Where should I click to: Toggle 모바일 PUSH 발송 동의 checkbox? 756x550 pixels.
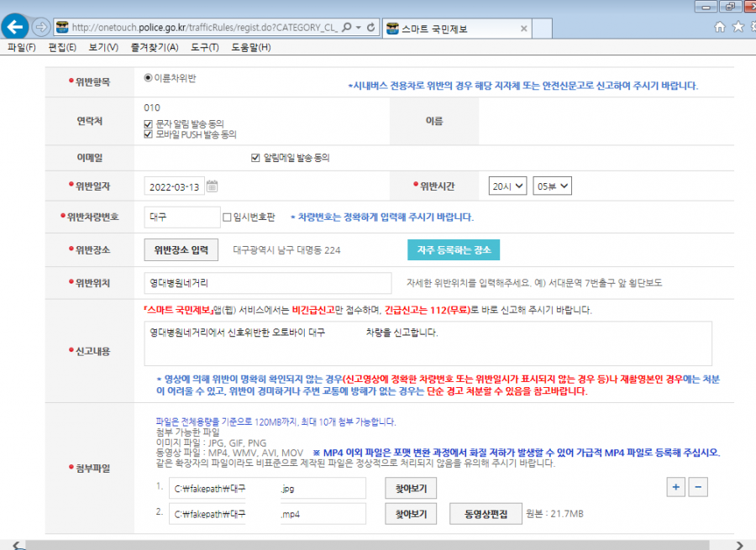(x=149, y=134)
